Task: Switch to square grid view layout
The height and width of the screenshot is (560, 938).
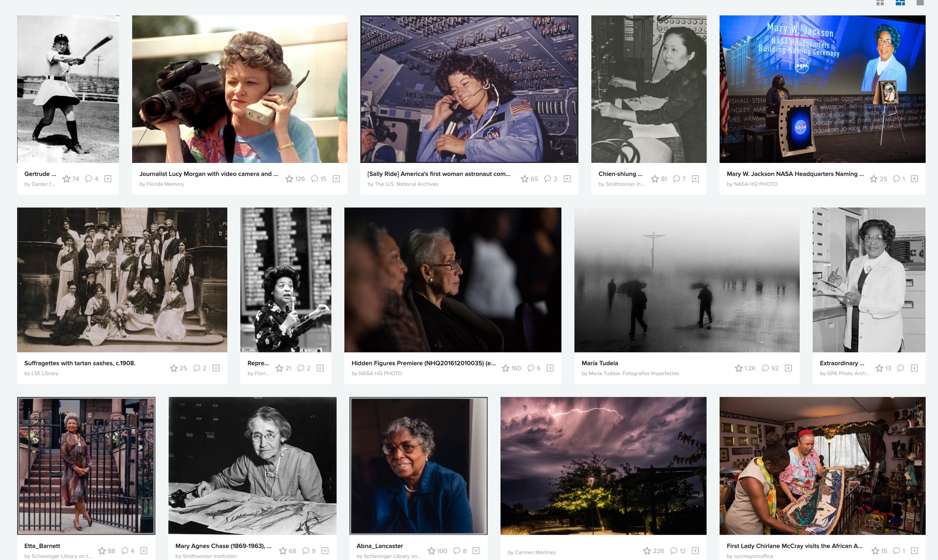Action: 880,3
